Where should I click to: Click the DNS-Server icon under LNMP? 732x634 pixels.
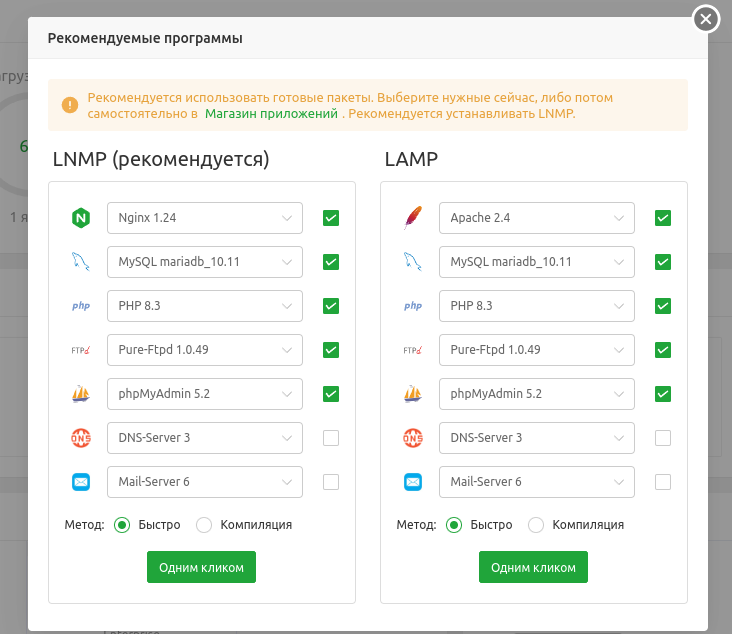click(81, 438)
